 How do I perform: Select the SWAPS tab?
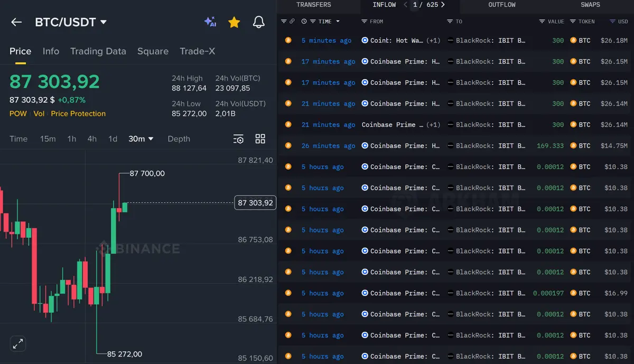pos(590,5)
